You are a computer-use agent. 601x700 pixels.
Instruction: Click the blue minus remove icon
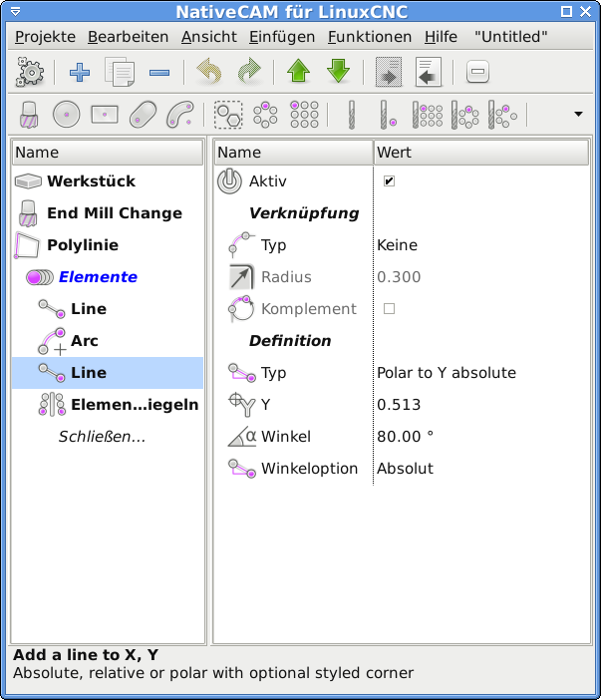coord(159,73)
